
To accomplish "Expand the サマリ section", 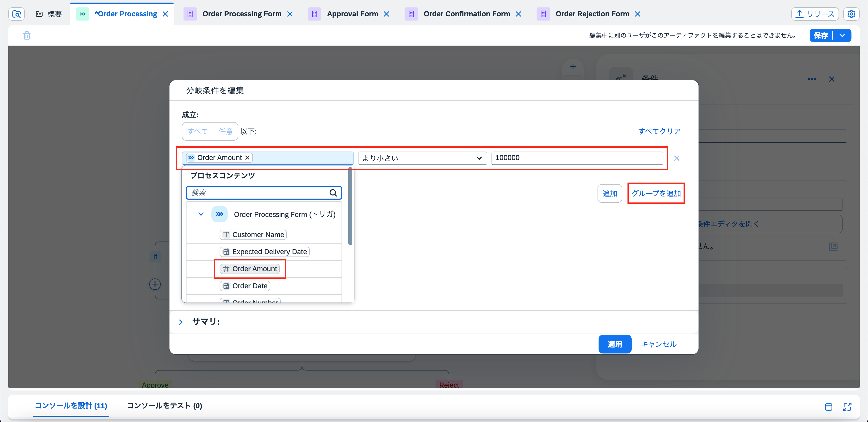I will [x=181, y=322].
